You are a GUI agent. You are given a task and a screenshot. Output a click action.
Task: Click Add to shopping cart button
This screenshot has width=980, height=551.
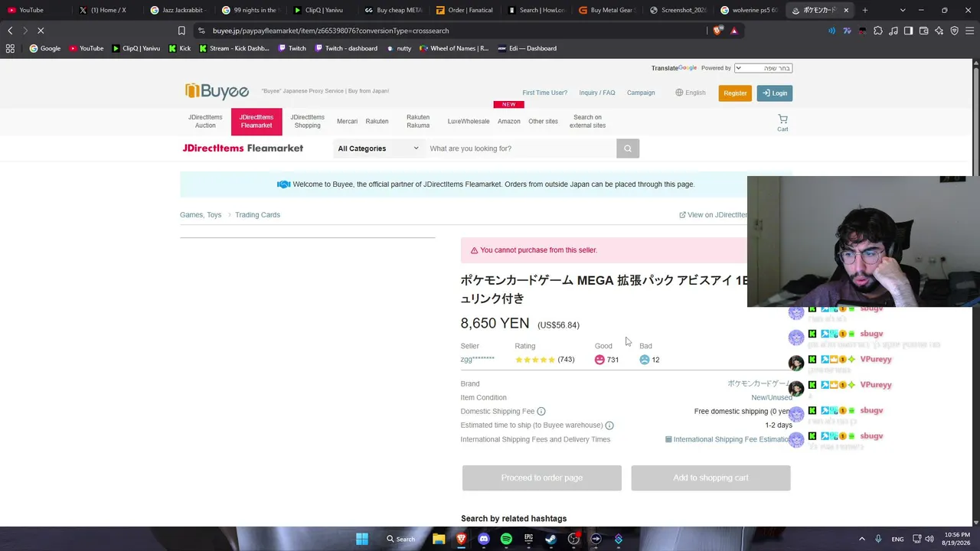click(x=710, y=478)
